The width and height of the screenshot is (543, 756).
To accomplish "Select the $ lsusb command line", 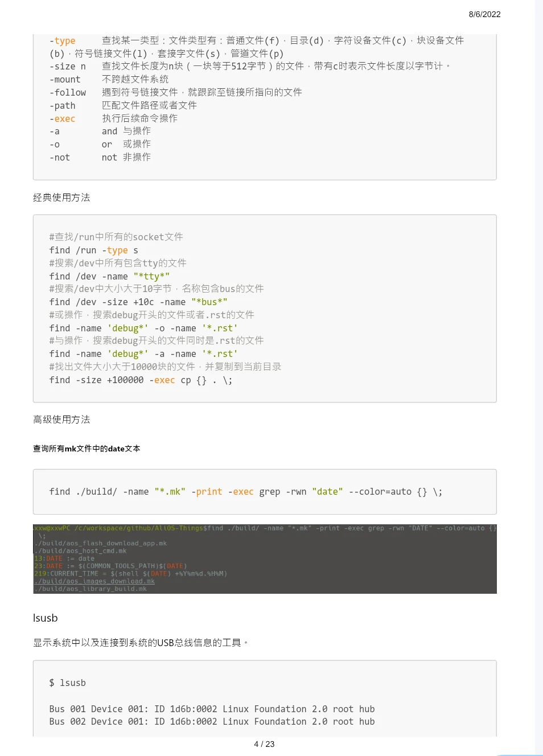I will (x=68, y=683).
